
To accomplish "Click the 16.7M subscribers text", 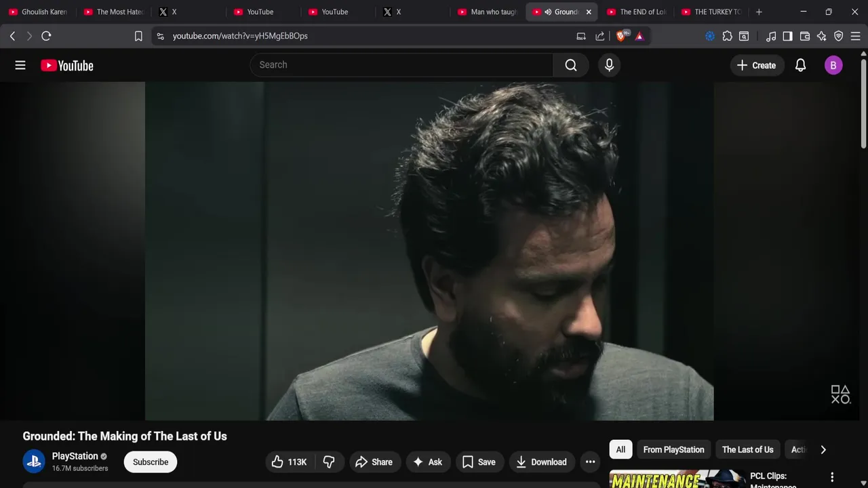I will click(x=80, y=468).
